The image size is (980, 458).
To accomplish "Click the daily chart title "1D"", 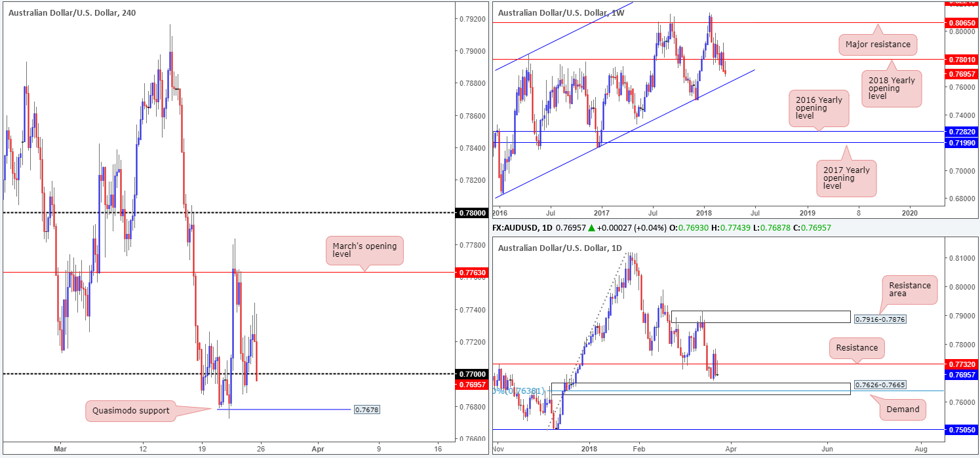I will (560, 248).
